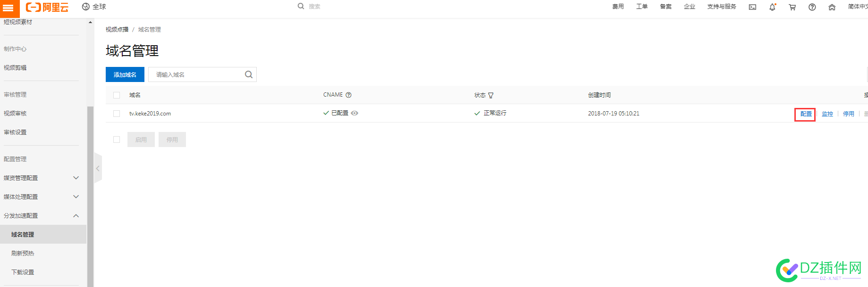868x287 pixels.
Task: Click the sidebar vertical scrollbar
Action: point(90,196)
